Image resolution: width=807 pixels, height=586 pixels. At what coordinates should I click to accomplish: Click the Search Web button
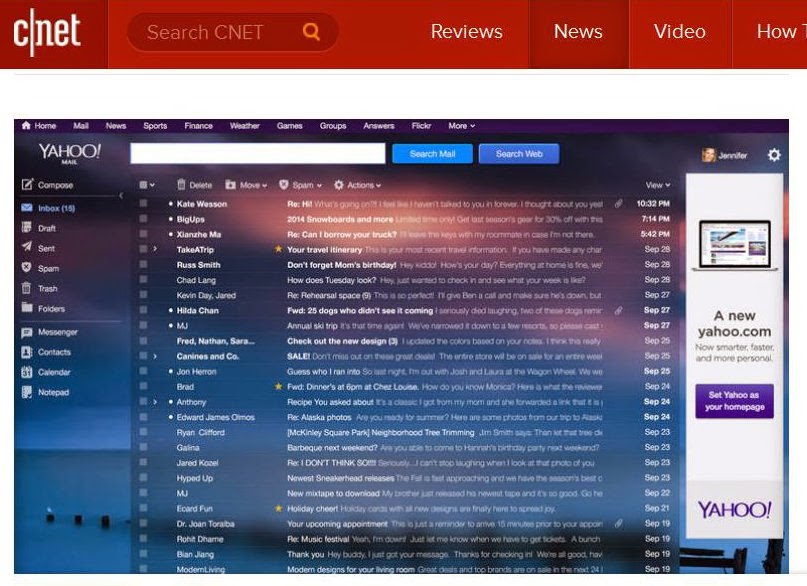coord(519,154)
